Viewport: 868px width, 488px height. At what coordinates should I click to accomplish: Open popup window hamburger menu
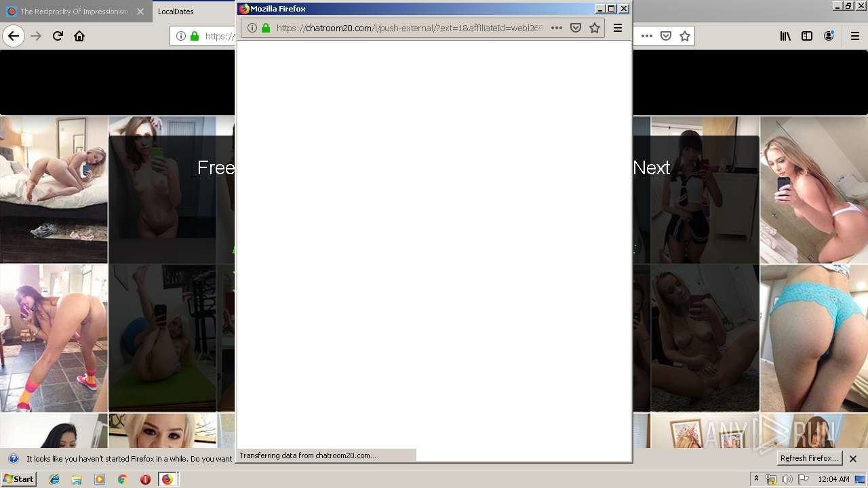tap(618, 28)
